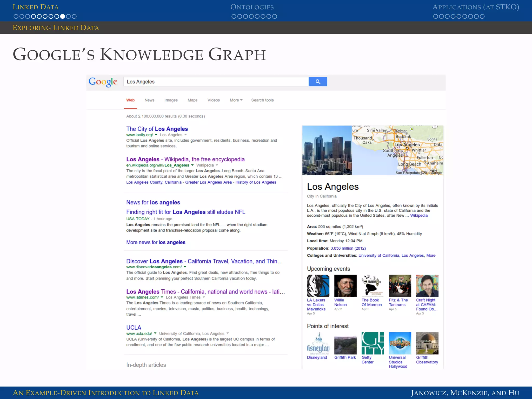Open News for los angeles heading
Image resolution: width=532 pixels, height=399 pixels.
[x=153, y=202]
